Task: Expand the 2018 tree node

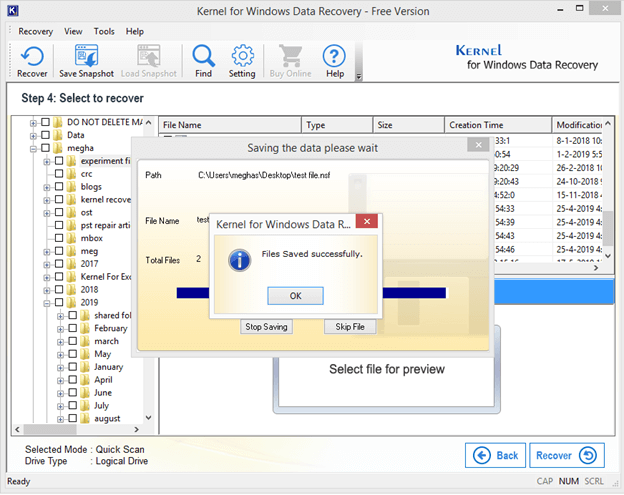Action: coord(47,290)
